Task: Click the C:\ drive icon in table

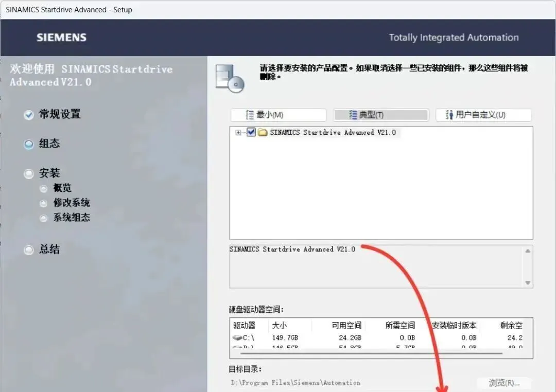Action: coord(237,338)
